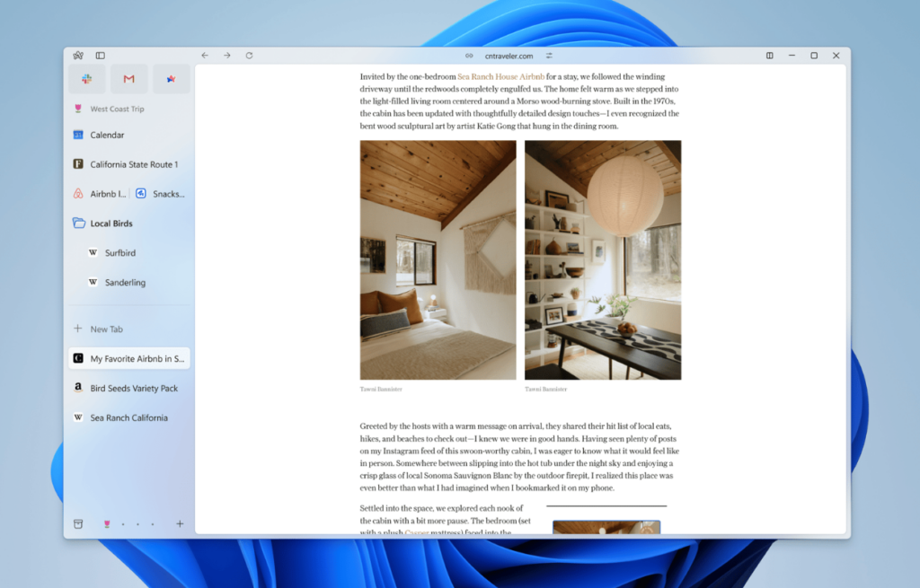Open the Gmail pinned favorite

click(x=128, y=79)
